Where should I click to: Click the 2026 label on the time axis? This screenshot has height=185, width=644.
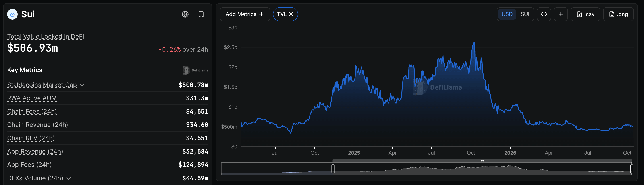pos(510,153)
